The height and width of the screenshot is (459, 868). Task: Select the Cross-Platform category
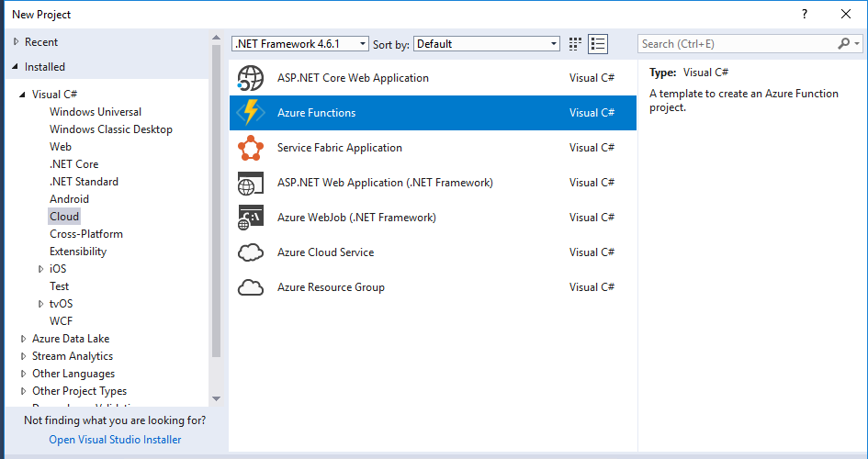point(86,234)
